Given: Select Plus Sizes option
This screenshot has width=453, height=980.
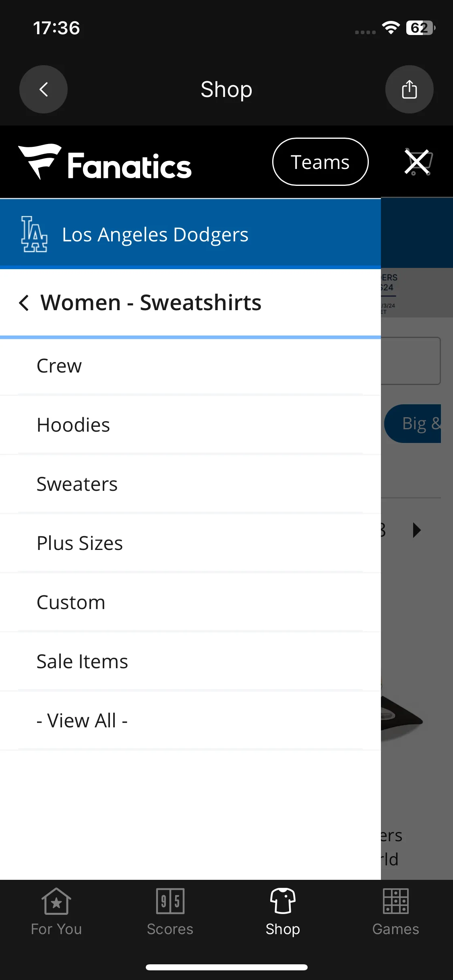Looking at the screenshot, I should 190,543.
